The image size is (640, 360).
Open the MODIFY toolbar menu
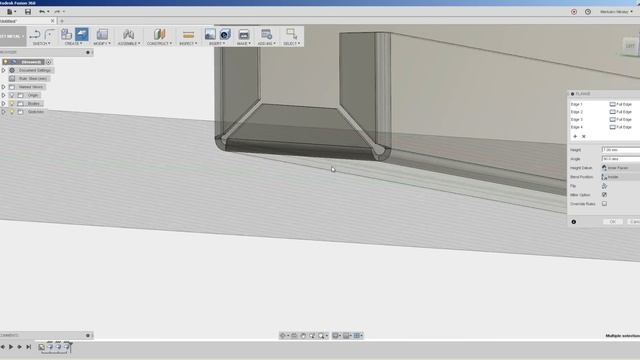point(102,44)
